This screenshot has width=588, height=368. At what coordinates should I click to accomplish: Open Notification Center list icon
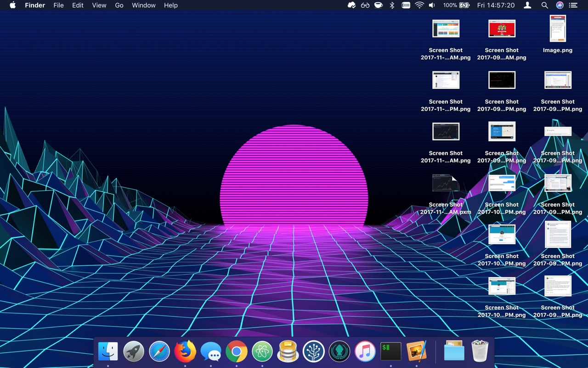[x=573, y=6]
